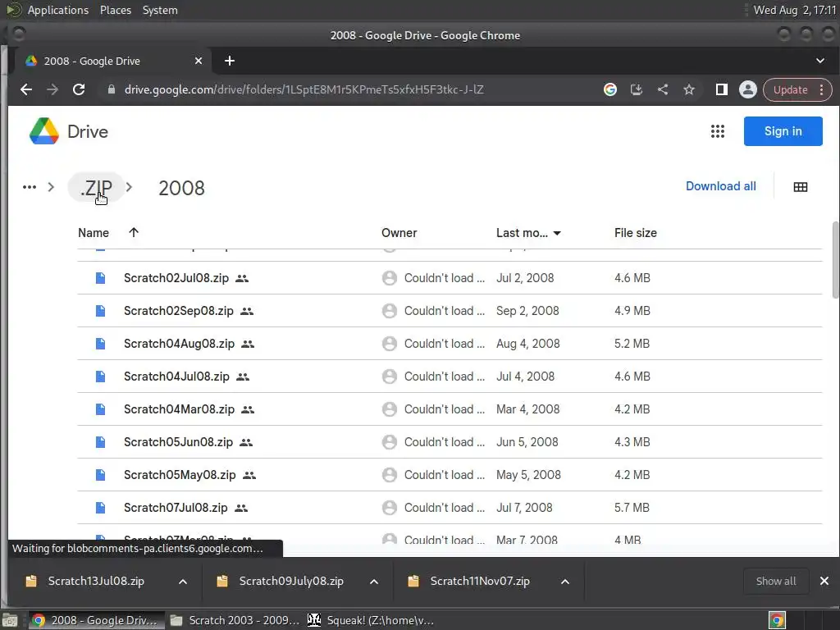The width and height of the screenshot is (840, 630).
Task: Open the tab search dropdown arrow
Action: pos(819,61)
